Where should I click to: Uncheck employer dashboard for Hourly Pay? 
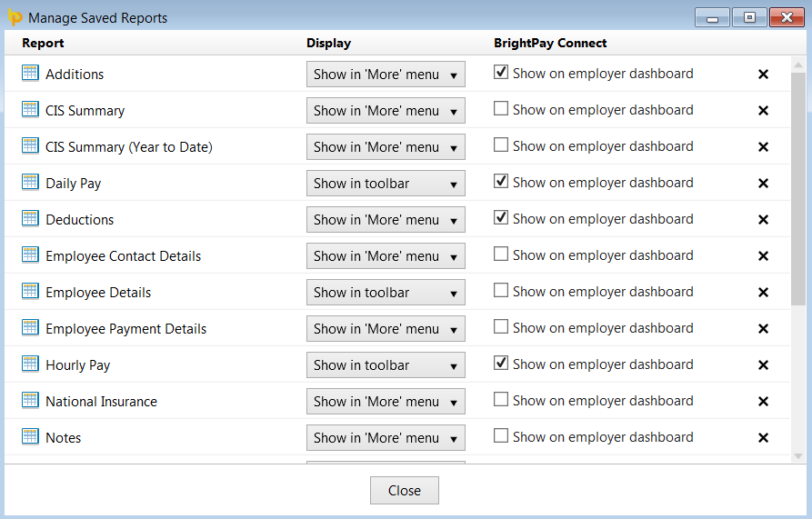point(501,363)
